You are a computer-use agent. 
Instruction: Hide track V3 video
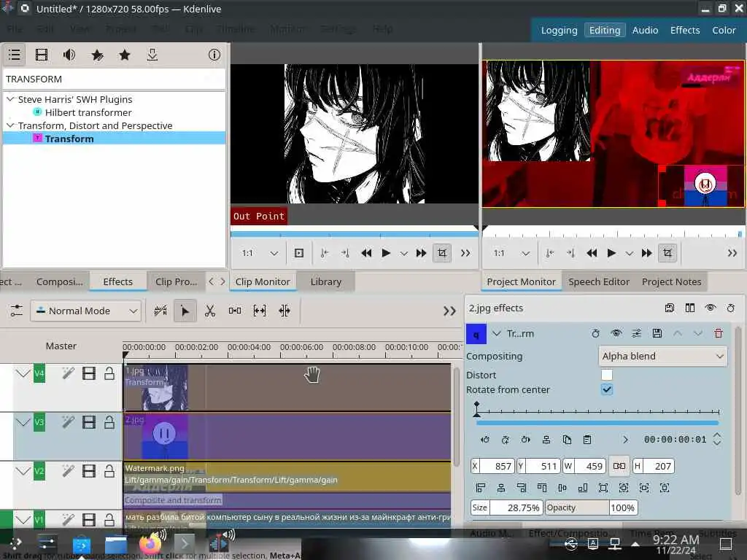[88, 422]
